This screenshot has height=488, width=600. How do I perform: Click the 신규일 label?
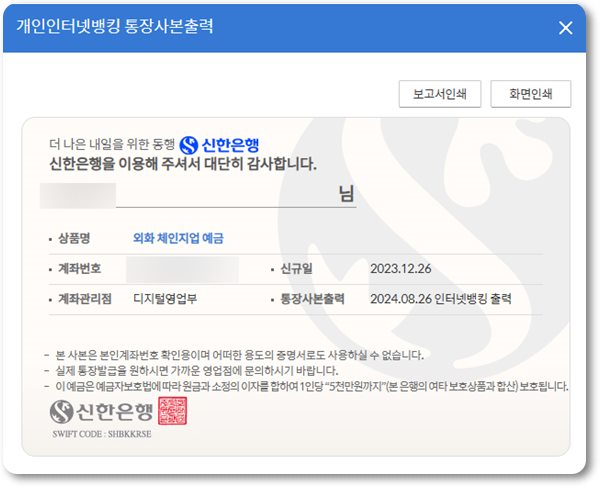pyautogui.click(x=296, y=269)
